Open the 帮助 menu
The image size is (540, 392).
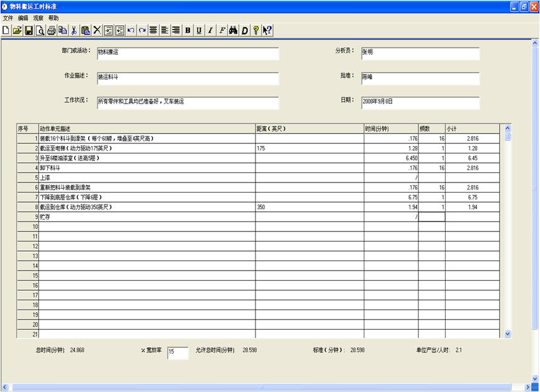(53, 18)
